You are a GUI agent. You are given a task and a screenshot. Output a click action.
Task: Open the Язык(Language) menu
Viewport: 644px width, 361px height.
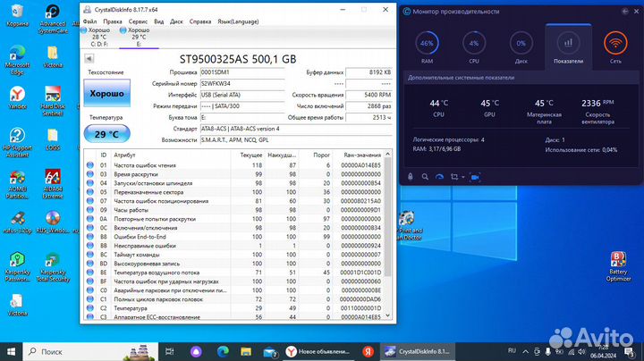[238, 21]
